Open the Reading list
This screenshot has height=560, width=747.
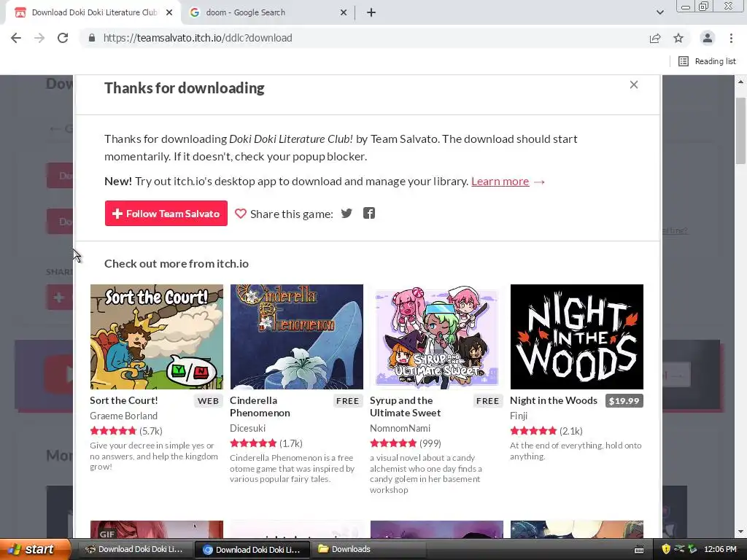(707, 61)
